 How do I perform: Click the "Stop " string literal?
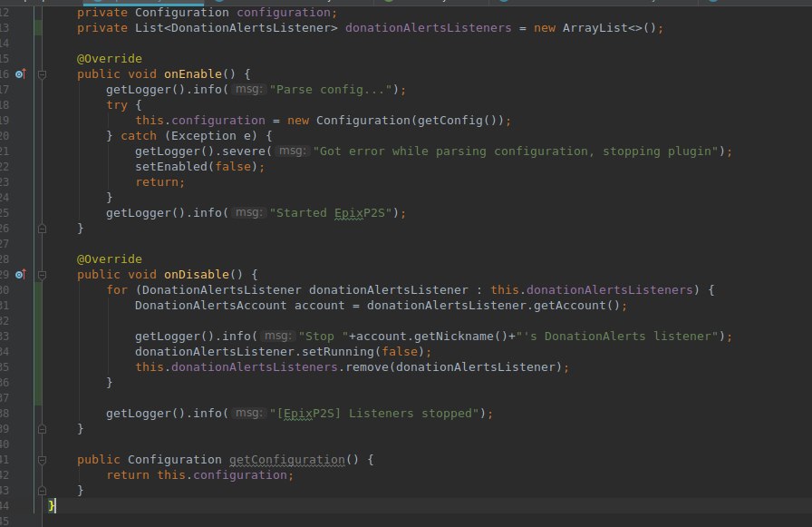point(324,337)
